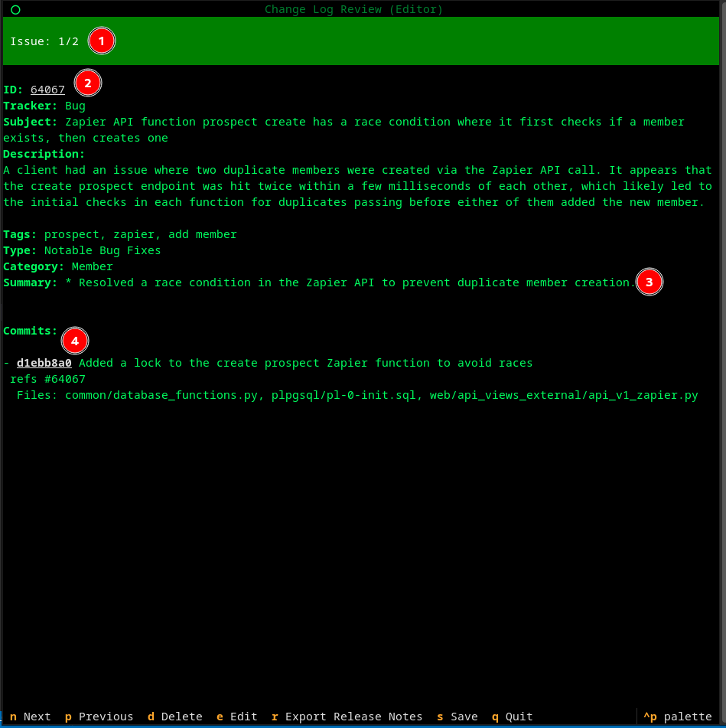Open commit hash d1ebb8a0 link
This screenshot has height=728, width=726.
[x=44, y=363]
